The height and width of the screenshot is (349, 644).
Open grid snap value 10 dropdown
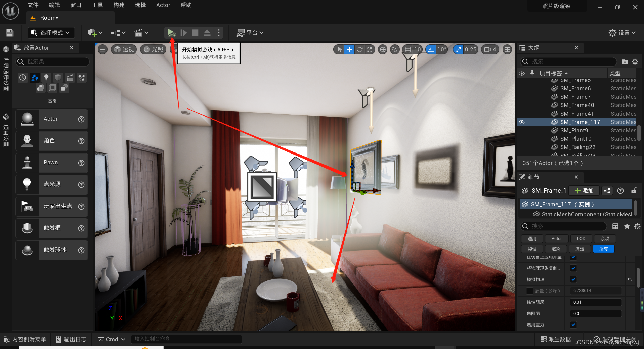(x=418, y=50)
